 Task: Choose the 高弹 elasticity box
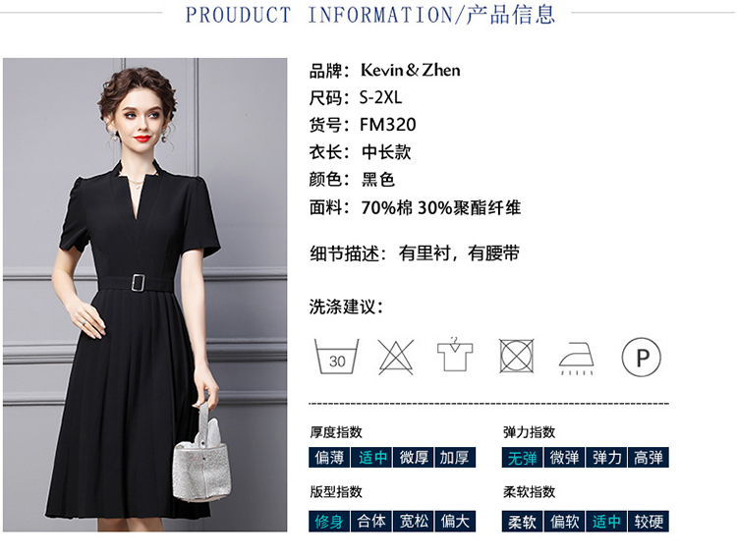tap(649, 457)
